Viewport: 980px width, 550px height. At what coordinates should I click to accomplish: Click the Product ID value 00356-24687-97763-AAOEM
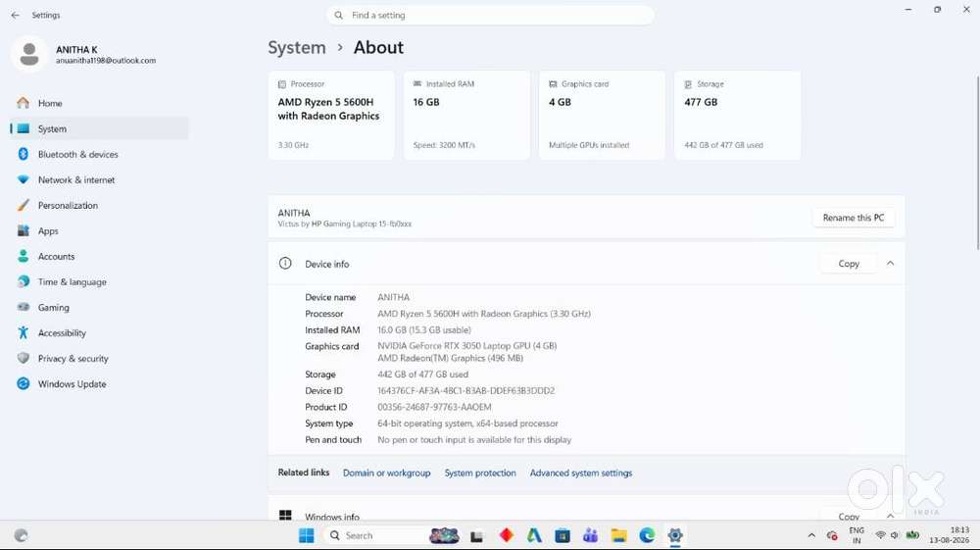434,407
